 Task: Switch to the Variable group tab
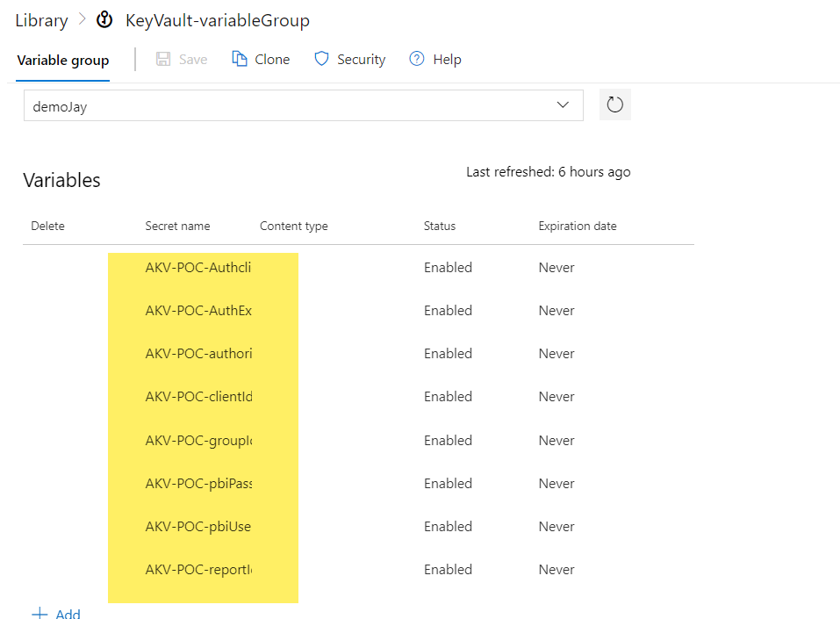pos(62,60)
